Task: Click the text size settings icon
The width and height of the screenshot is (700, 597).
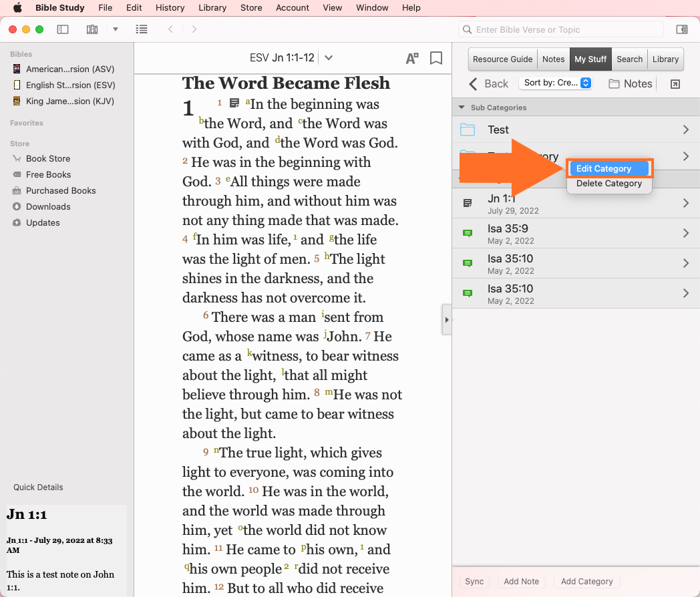Action: [412, 58]
